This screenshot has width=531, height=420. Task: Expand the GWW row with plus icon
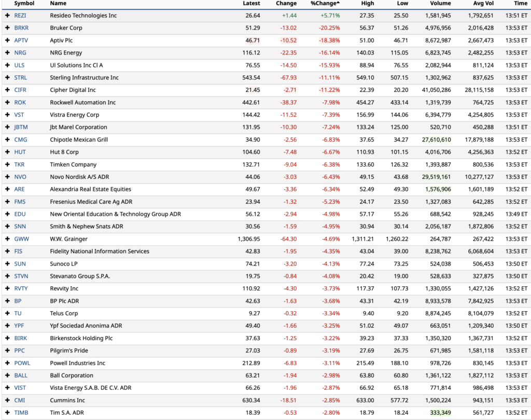[7, 239]
